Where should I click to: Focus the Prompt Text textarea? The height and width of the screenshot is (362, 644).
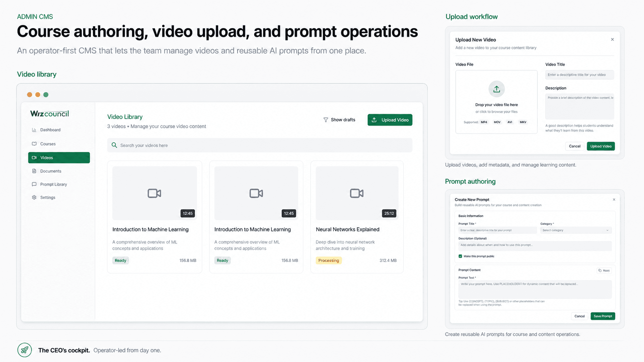tap(535, 289)
